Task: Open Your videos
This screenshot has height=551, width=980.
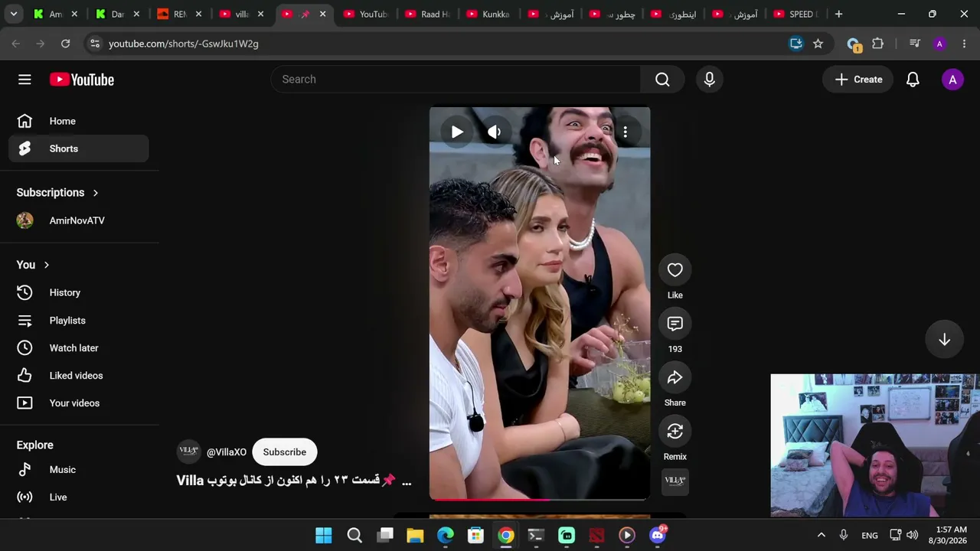Action: 78,403
